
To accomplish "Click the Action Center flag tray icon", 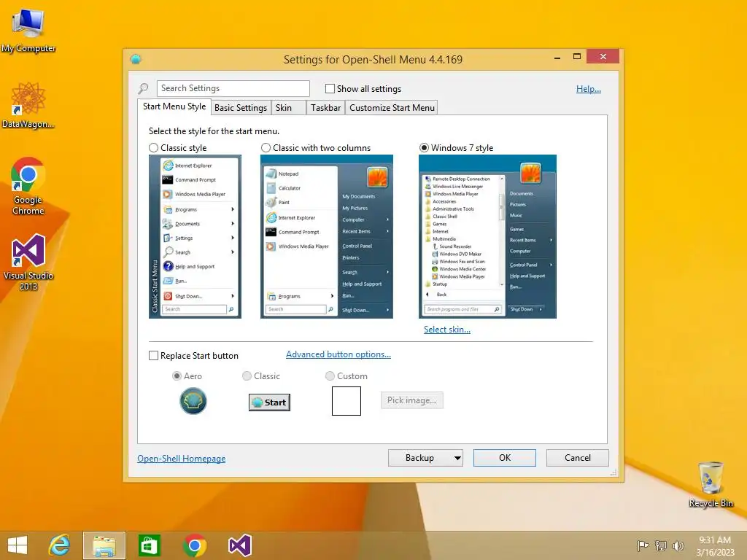I will click(643, 545).
